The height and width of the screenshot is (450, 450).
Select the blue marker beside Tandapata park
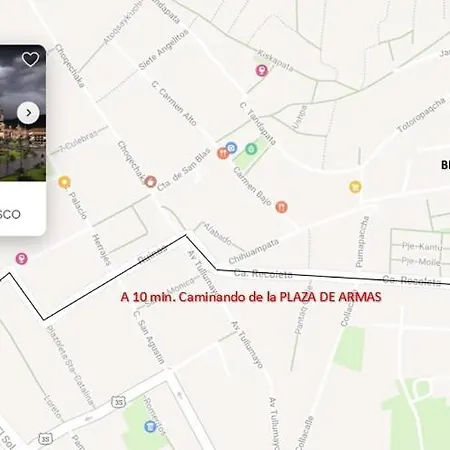231,147
